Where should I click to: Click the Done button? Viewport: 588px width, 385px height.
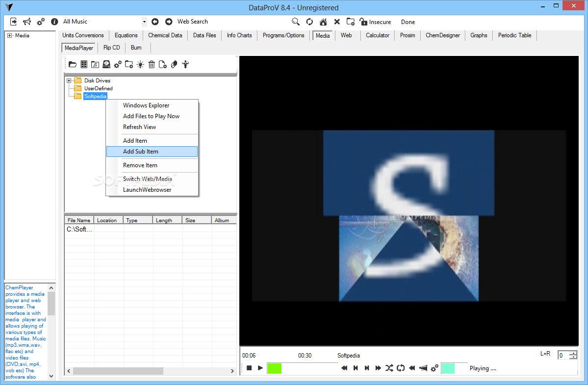[408, 22]
